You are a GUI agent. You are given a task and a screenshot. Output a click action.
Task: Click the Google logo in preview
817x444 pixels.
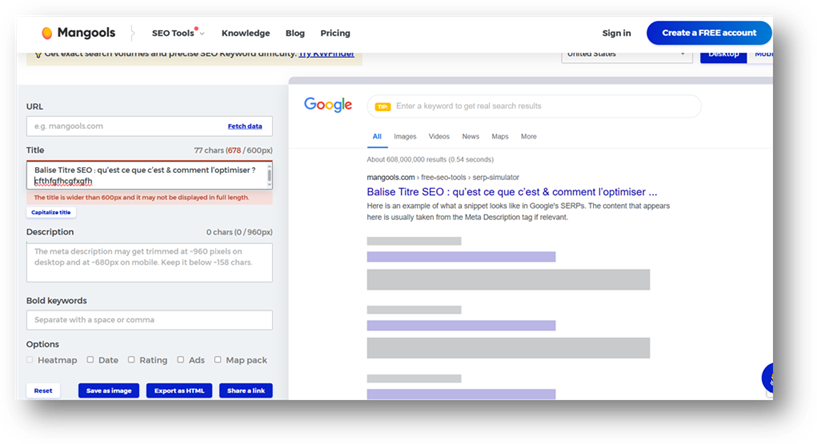(328, 105)
